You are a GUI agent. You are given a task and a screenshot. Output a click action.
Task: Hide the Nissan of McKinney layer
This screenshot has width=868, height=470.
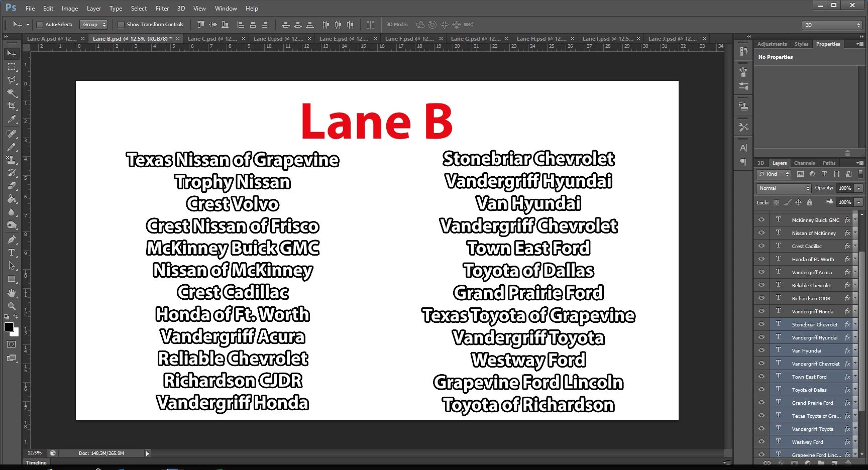point(762,233)
